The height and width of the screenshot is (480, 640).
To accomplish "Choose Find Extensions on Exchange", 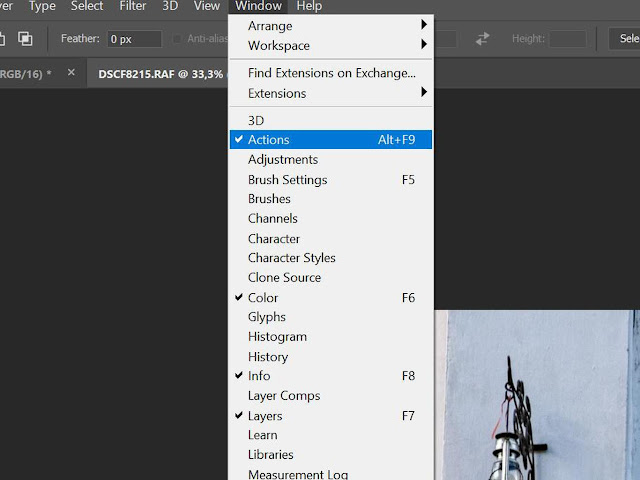I will coord(331,73).
